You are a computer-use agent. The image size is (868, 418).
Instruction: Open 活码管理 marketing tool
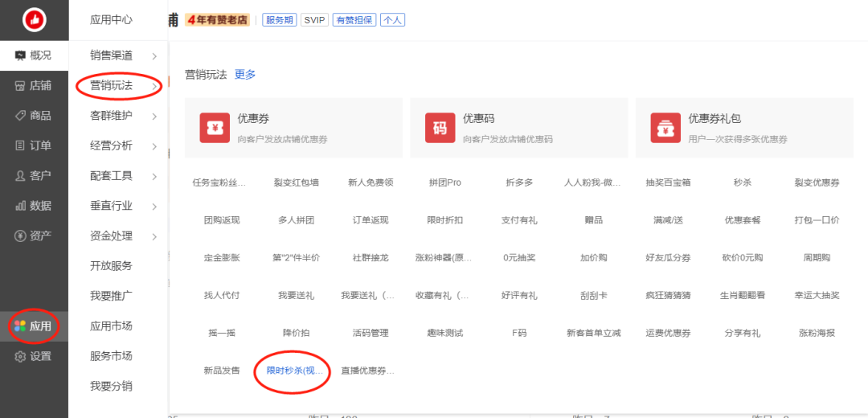click(371, 334)
